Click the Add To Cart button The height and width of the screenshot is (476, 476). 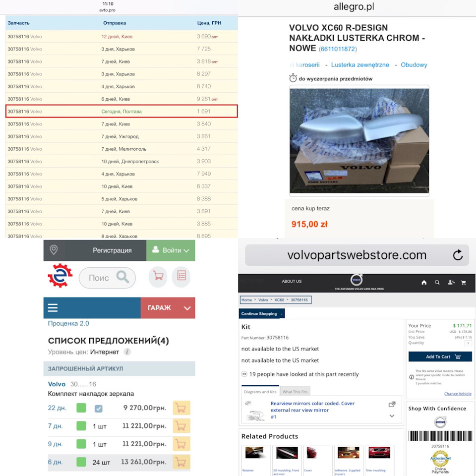point(440,357)
